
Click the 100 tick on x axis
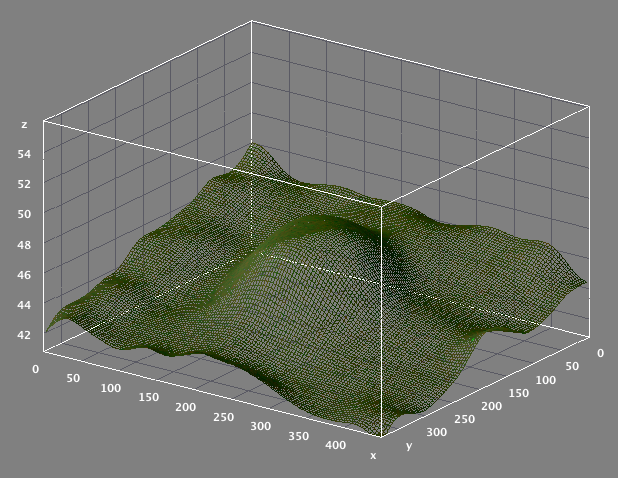tap(110, 388)
